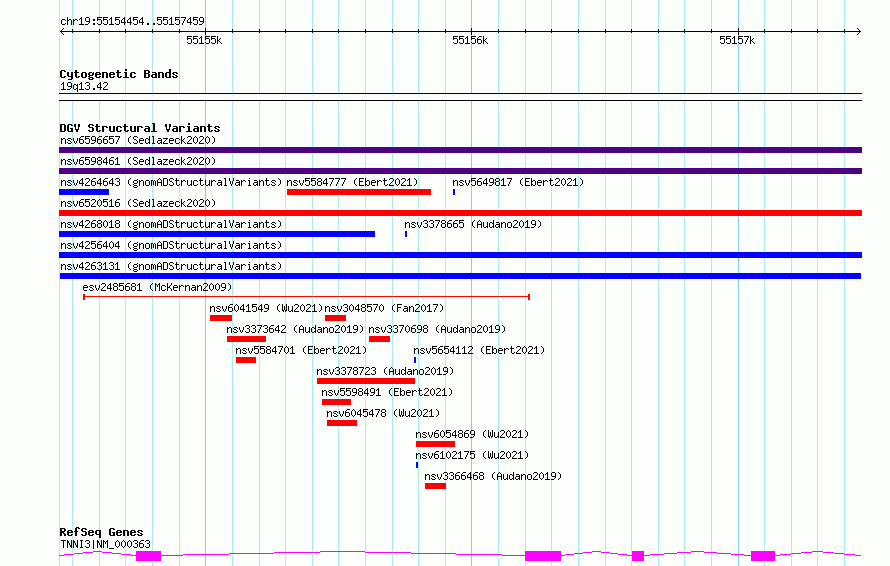
Task: Click the small nsv5649817 blue marker
Action: (454, 192)
